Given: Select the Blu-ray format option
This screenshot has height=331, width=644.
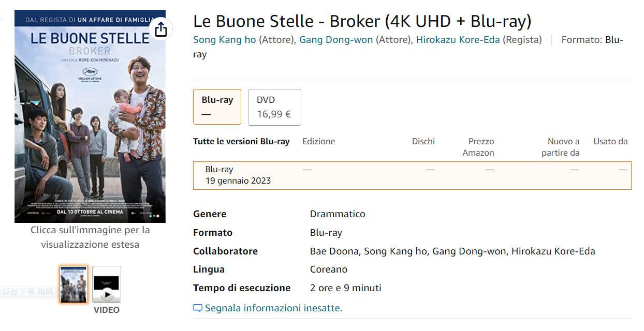Looking at the screenshot, I should (x=217, y=107).
